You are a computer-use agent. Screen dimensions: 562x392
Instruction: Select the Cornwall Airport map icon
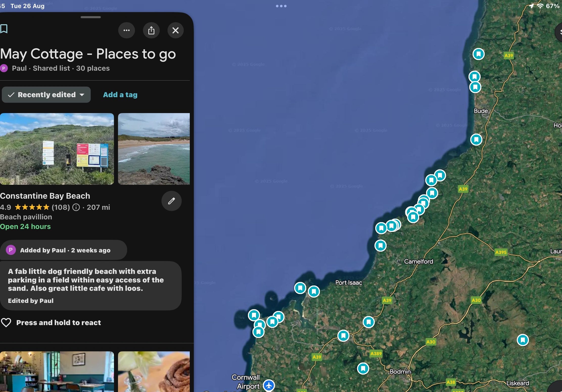pos(269,385)
